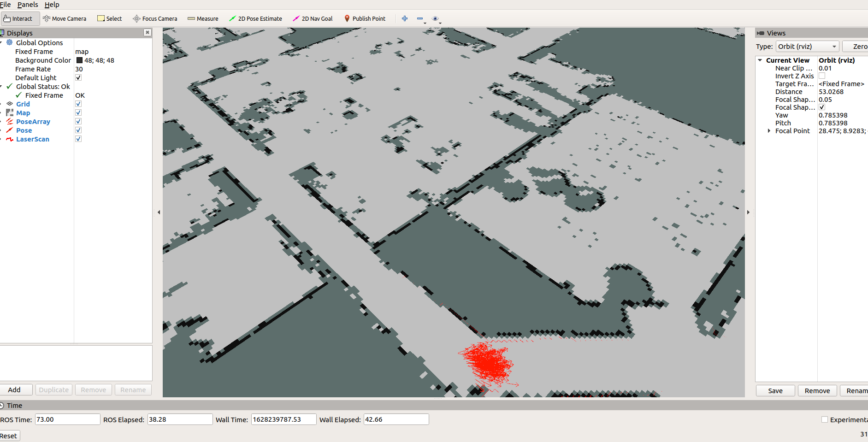Click the Background Color swatch
The height and width of the screenshot is (442, 868).
[x=78, y=60]
